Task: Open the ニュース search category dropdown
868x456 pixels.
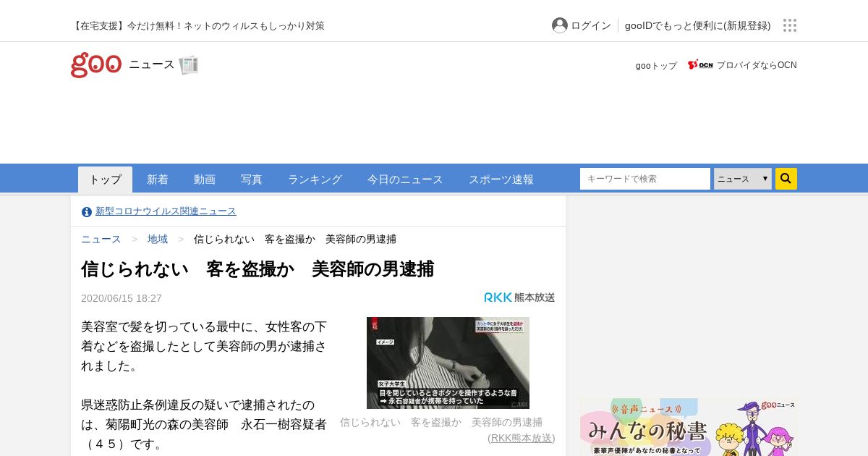Action: click(x=743, y=179)
